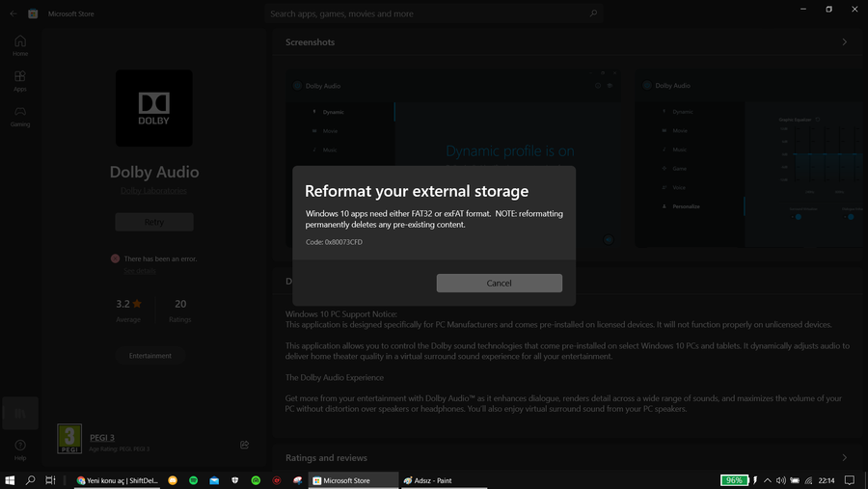Click the Help icon in sidebar
Screen dimensions: 868x489
click(20, 449)
